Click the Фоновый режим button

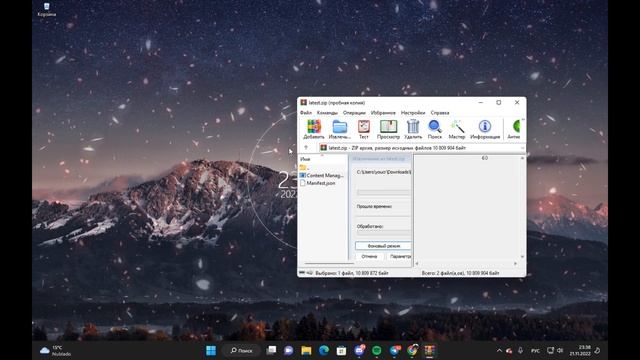click(383, 246)
